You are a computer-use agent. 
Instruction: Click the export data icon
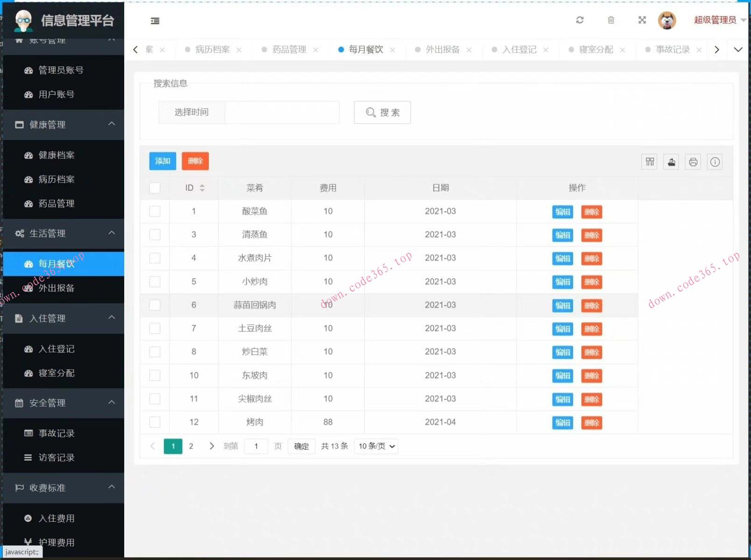(x=671, y=161)
